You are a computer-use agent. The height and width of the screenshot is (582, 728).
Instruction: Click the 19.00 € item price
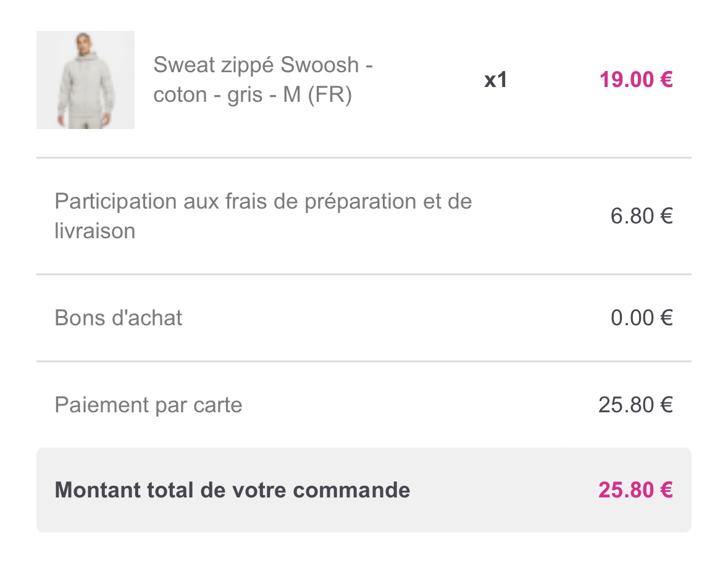[x=636, y=80]
